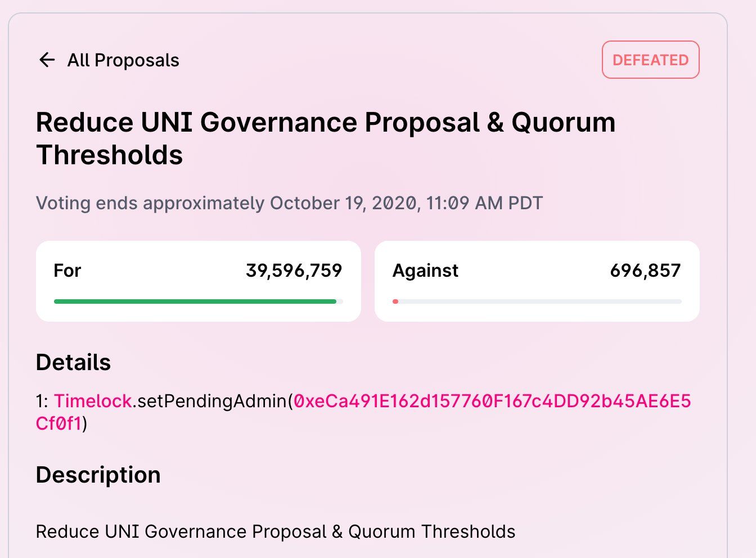The width and height of the screenshot is (756, 558).
Task: Click the voting end date text
Action: pyautogui.click(x=288, y=203)
